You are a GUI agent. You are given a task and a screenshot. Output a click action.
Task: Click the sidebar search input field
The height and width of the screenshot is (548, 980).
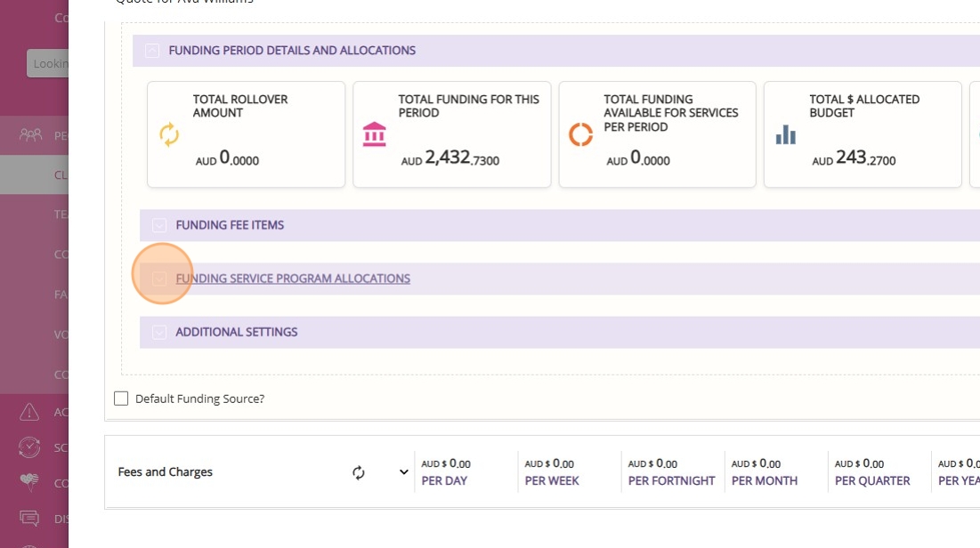pyautogui.click(x=48, y=63)
